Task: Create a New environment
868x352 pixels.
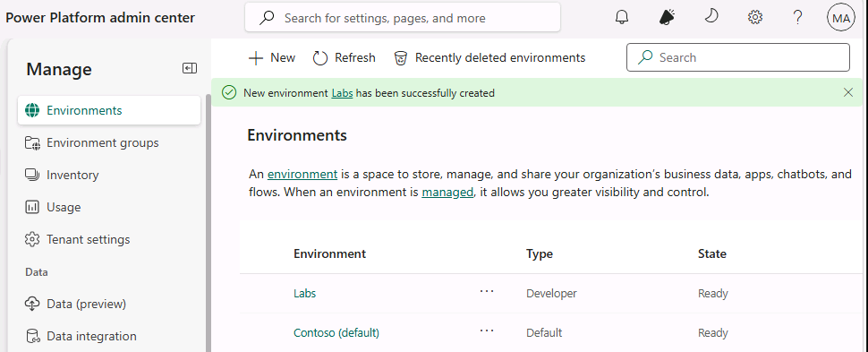Action: (x=272, y=57)
